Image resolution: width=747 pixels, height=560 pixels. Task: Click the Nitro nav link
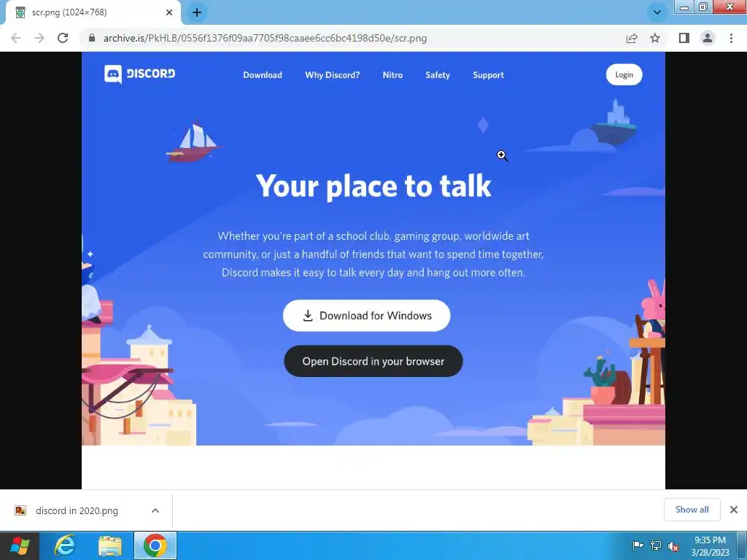click(392, 75)
